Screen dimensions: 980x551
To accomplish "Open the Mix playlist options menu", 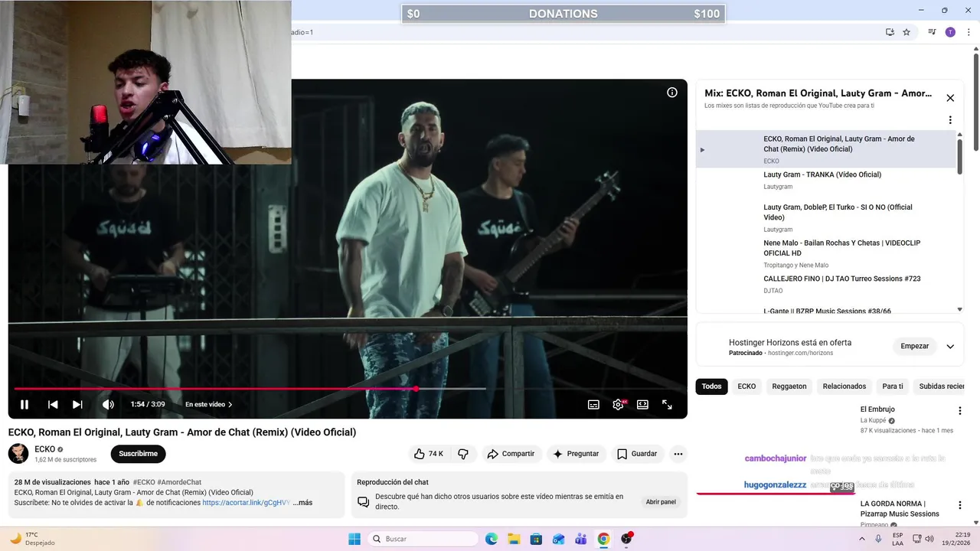I will [x=950, y=120].
